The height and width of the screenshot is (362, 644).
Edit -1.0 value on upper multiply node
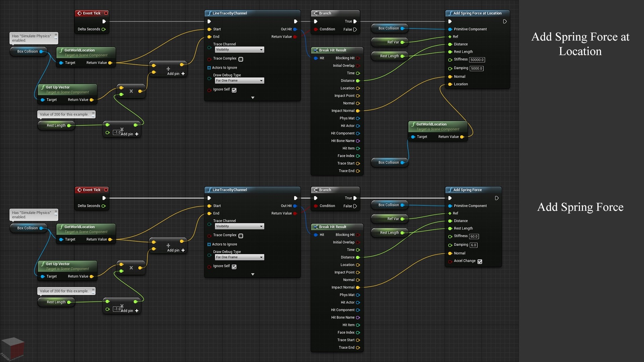tap(117, 133)
